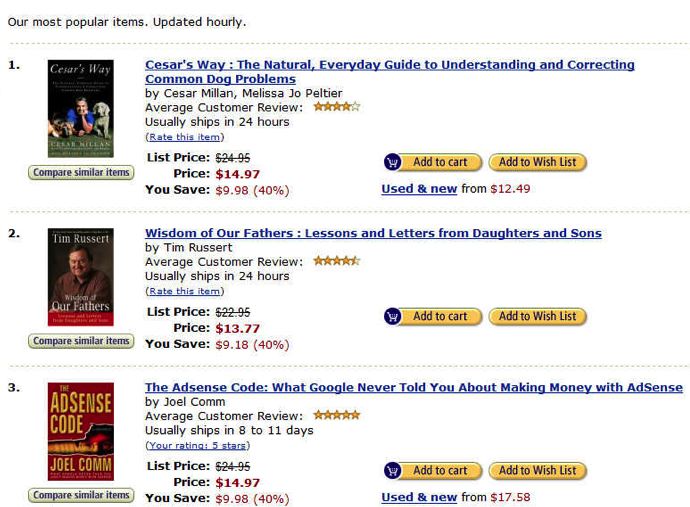Add Cesar's Way to Wish List
The width and height of the screenshot is (690, 507).
(x=537, y=162)
